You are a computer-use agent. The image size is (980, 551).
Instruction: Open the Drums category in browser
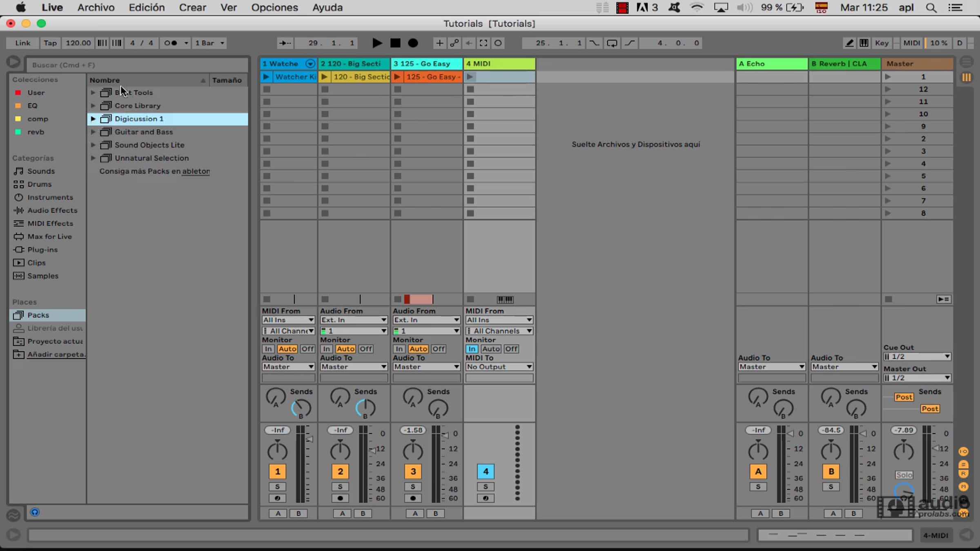point(39,184)
